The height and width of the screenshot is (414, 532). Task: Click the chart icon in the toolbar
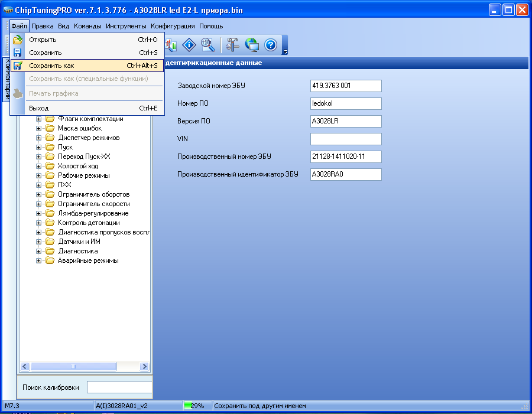pos(171,45)
